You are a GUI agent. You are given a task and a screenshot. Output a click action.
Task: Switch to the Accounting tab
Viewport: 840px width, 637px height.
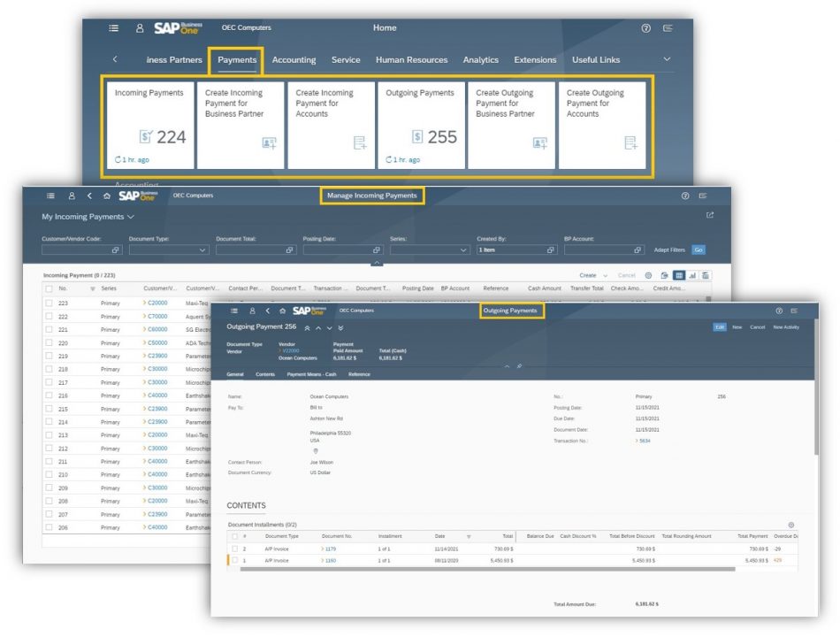(294, 59)
